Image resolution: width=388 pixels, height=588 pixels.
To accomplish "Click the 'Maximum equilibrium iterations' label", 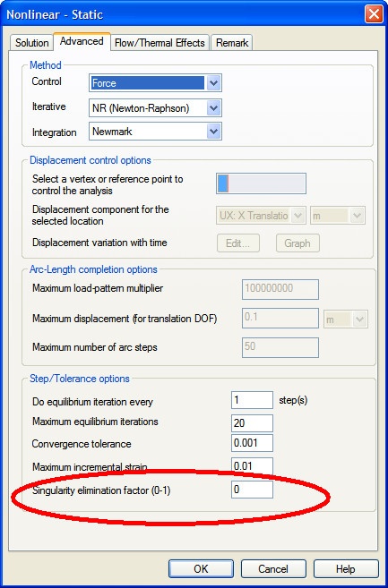I will (x=95, y=422).
